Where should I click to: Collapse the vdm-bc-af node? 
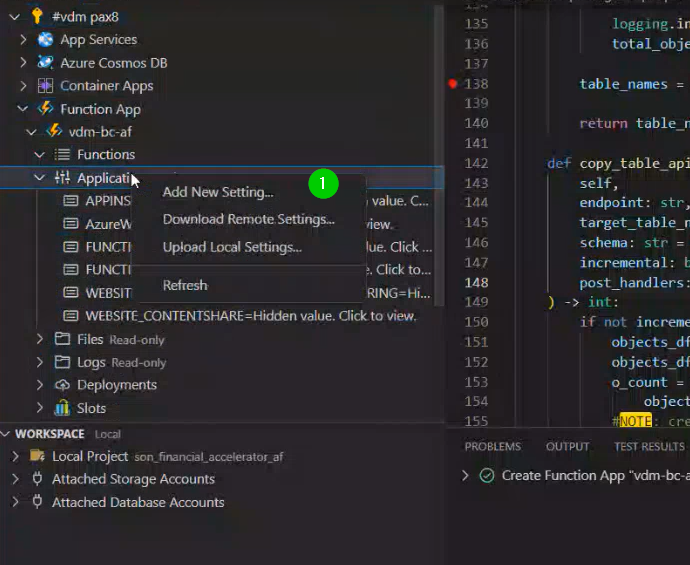[31, 132]
